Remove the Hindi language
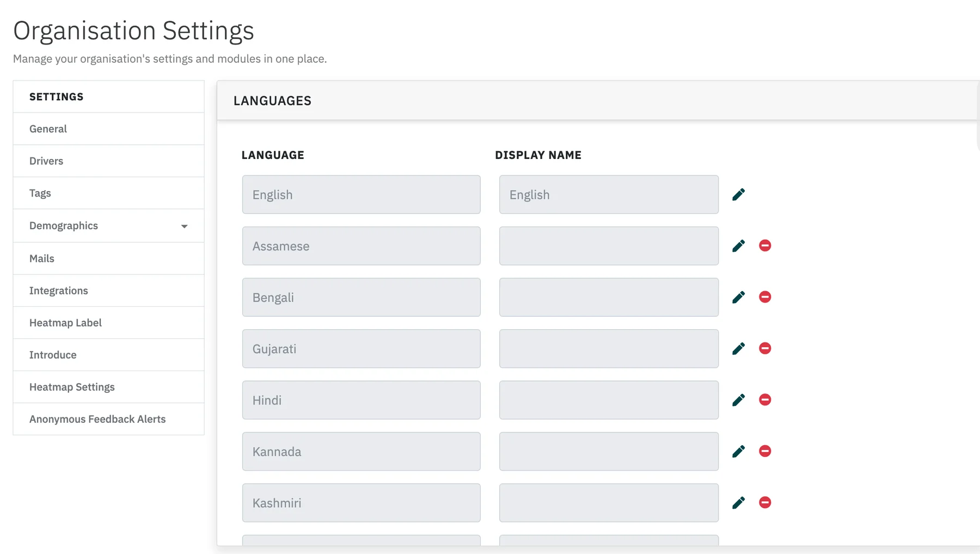This screenshot has height=554, width=980. 765,399
